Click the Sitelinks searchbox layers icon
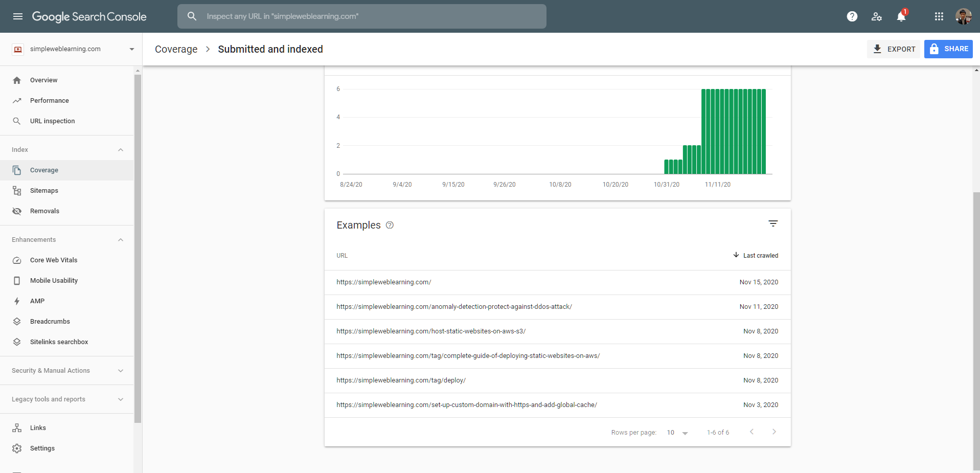 point(17,342)
